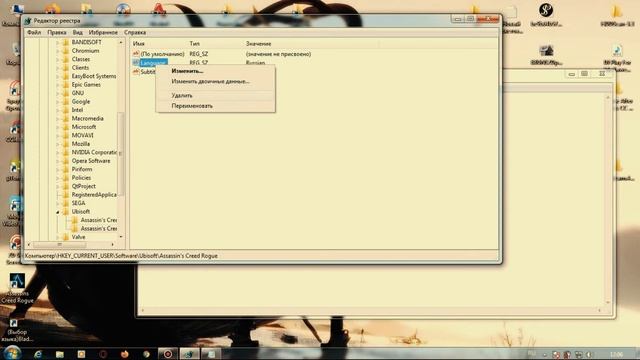This screenshot has height=360, width=640.
Task: Click the Intel folder icon
Action: (66, 110)
